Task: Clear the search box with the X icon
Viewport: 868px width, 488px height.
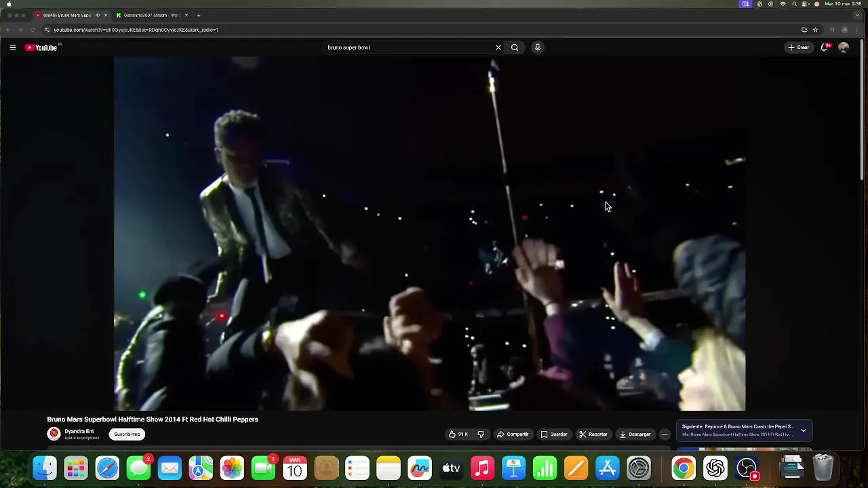Action: [498, 47]
